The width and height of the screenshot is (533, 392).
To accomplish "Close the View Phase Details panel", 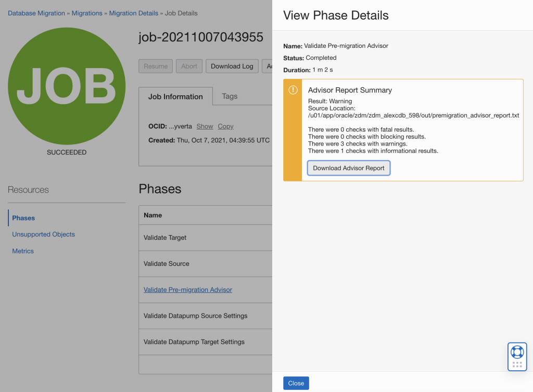I will 296,383.
